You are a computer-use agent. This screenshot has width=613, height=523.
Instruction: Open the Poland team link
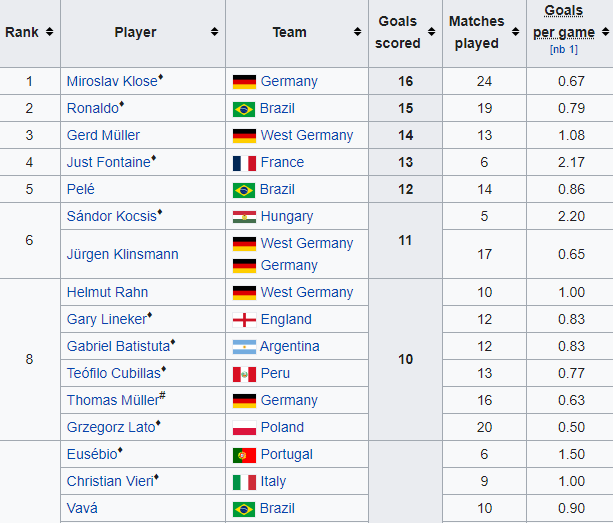click(282, 427)
